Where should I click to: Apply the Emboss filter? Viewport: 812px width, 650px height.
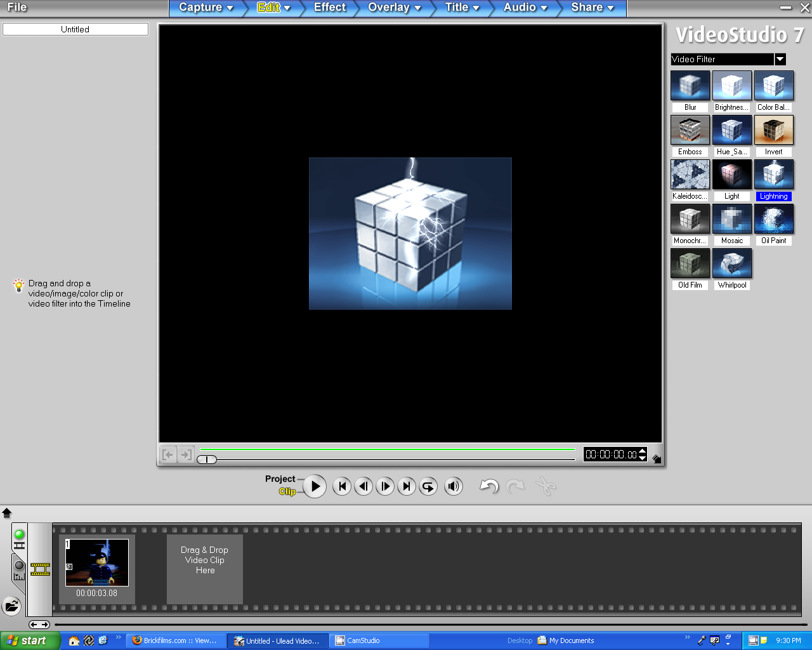click(x=690, y=129)
